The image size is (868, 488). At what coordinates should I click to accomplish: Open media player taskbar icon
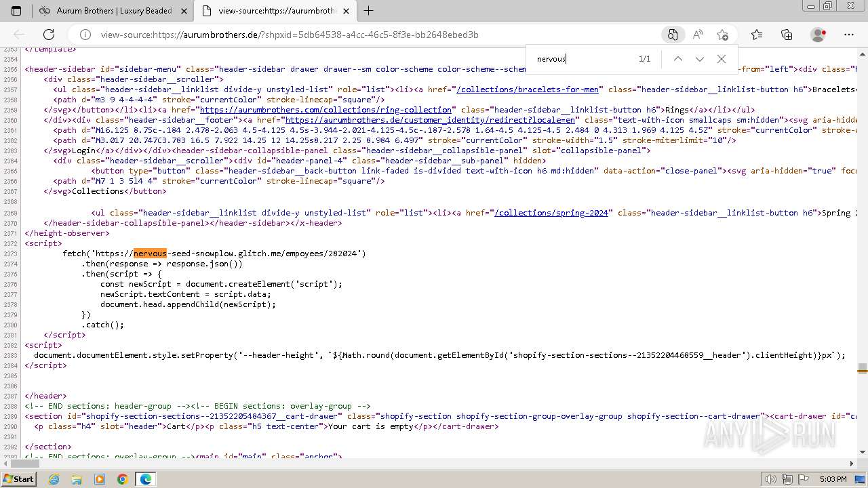[100, 479]
